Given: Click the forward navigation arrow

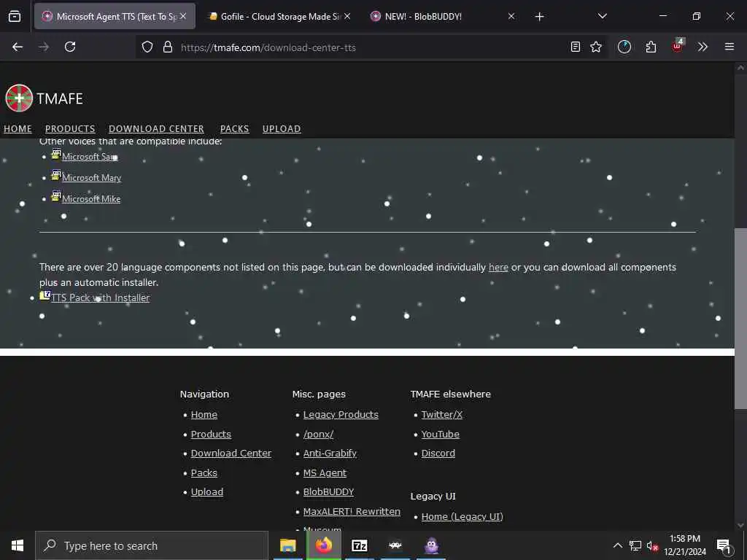Looking at the screenshot, I should click(x=44, y=47).
